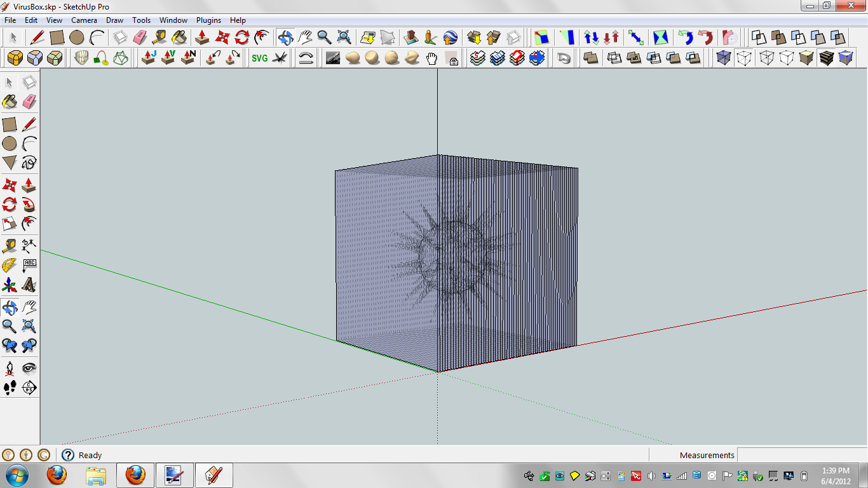Select the Text label tool with ABC
The image size is (868, 488).
coord(29,265)
